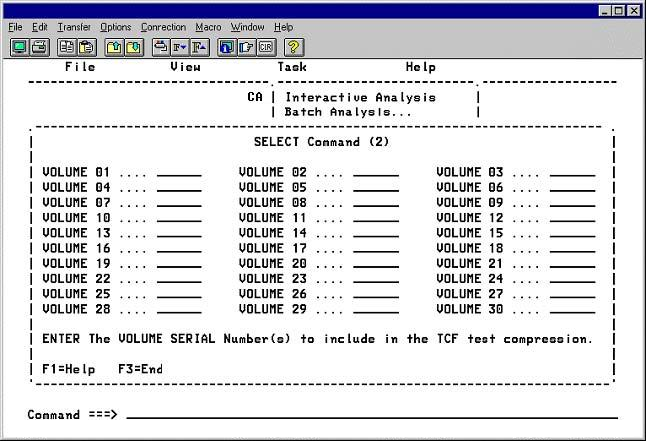The width and height of the screenshot is (646, 441).
Task: Open the Help menu in the window menu bar
Action: [283, 27]
